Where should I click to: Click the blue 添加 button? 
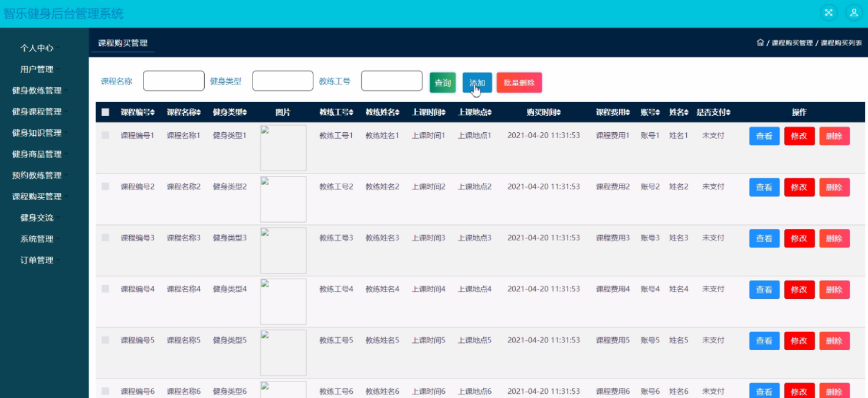pyautogui.click(x=477, y=83)
